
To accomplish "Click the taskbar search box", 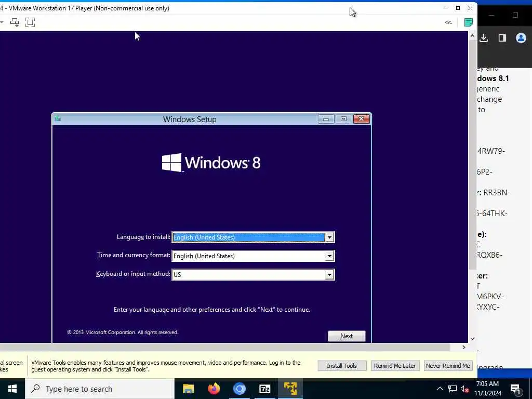I will pos(100,389).
